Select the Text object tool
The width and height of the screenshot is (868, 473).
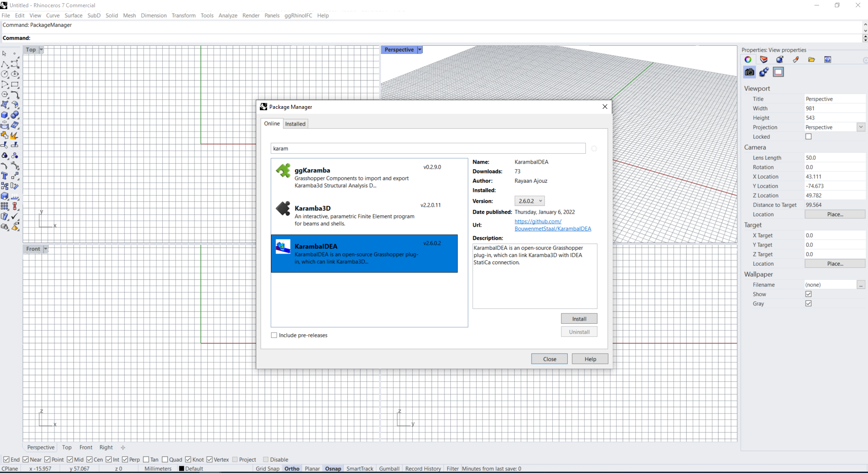point(5,176)
